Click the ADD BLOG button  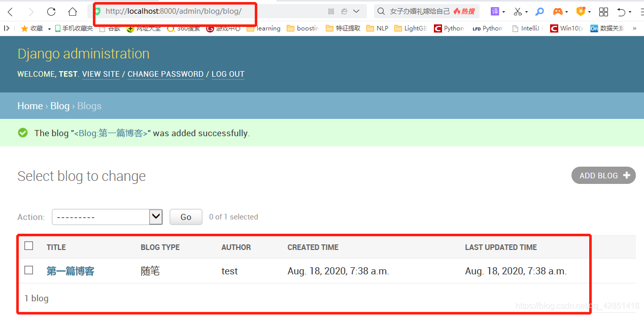[603, 175]
